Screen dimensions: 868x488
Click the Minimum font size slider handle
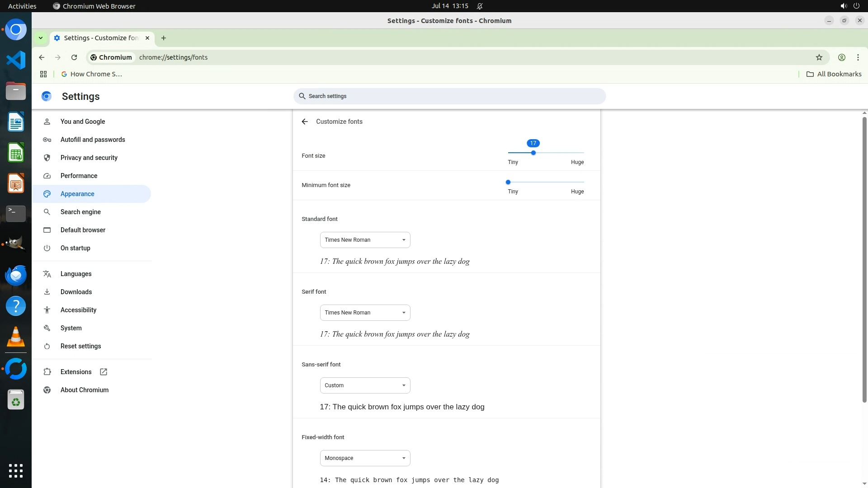tap(508, 182)
